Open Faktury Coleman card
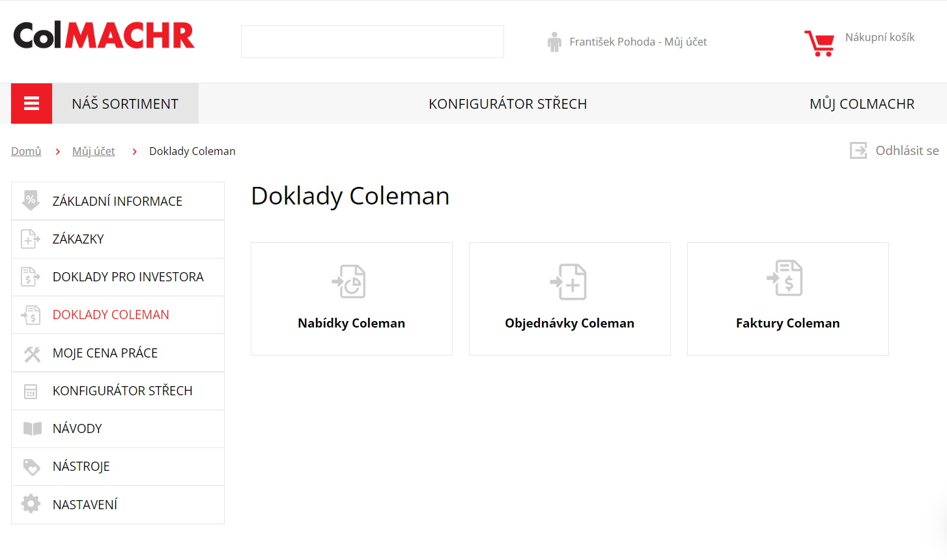The width and height of the screenshot is (947, 560). click(788, 299)
